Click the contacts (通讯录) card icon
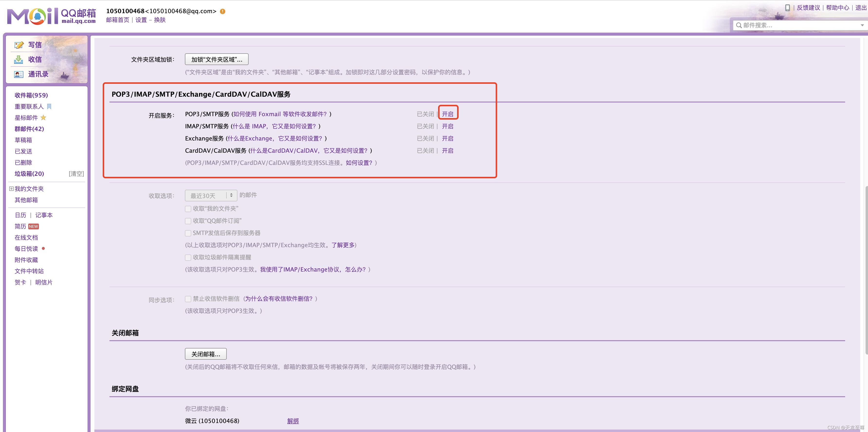 pos(18,74)
